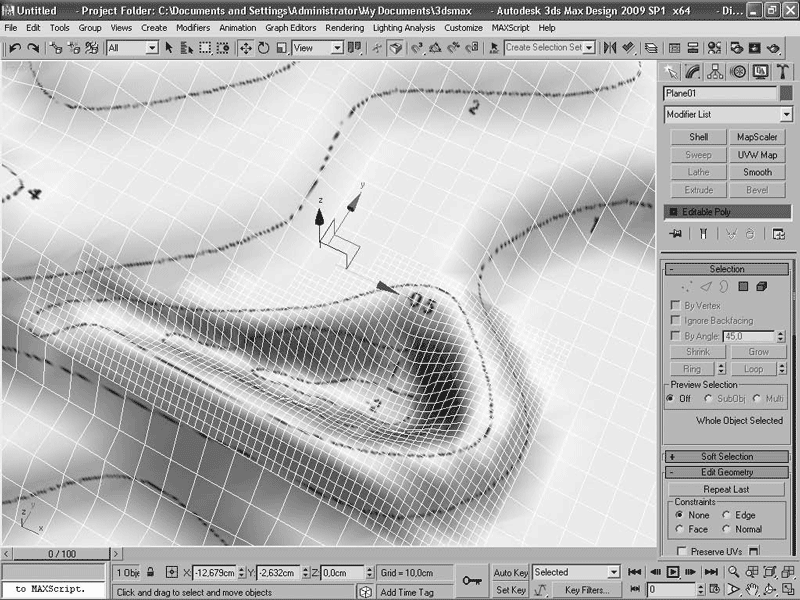This screenshot has height=600, width=800.
Task: Select Constraints Face radio button
Action: (x=679, y=529)
